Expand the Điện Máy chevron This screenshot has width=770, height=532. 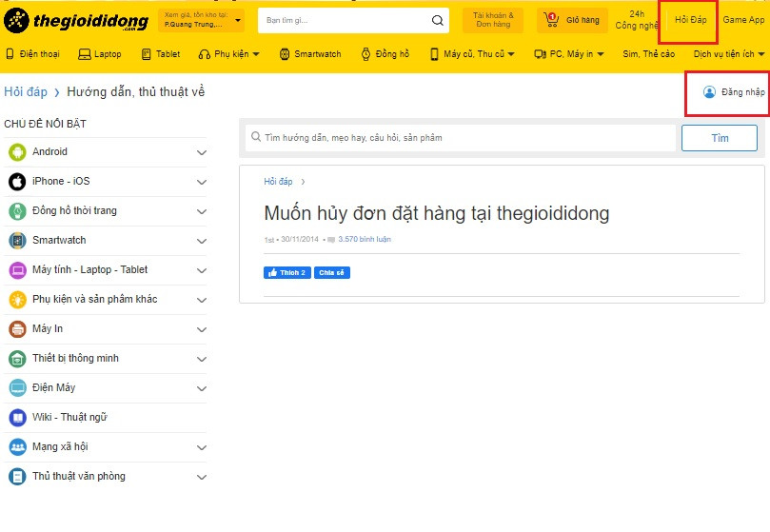coord(202,388)
